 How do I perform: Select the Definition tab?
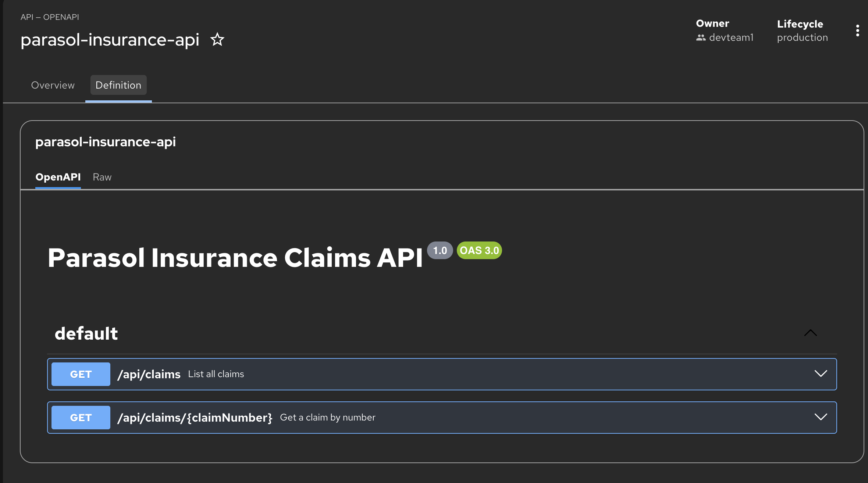tap(118, 85)
